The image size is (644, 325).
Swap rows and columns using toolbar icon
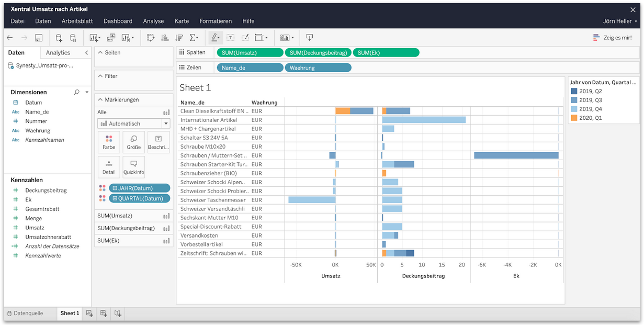[x=151, y=38]
